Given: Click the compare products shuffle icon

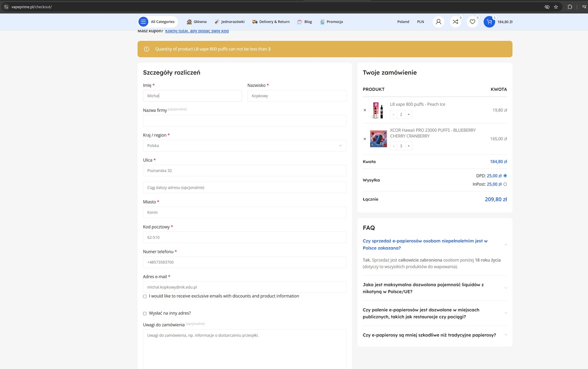Looking at the screenshot, I should (x=455, y=22).
